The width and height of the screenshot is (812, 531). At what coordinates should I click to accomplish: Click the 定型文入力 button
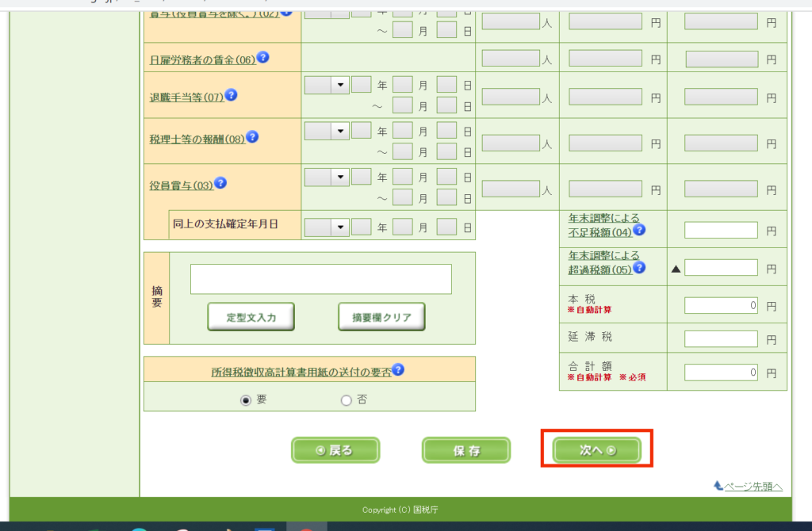coord(251,317)
